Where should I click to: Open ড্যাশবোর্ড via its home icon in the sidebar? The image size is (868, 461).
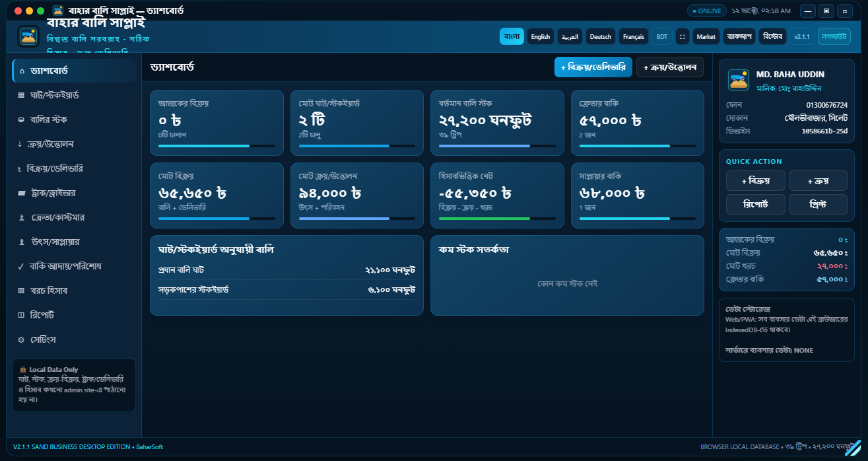point(22,71)
